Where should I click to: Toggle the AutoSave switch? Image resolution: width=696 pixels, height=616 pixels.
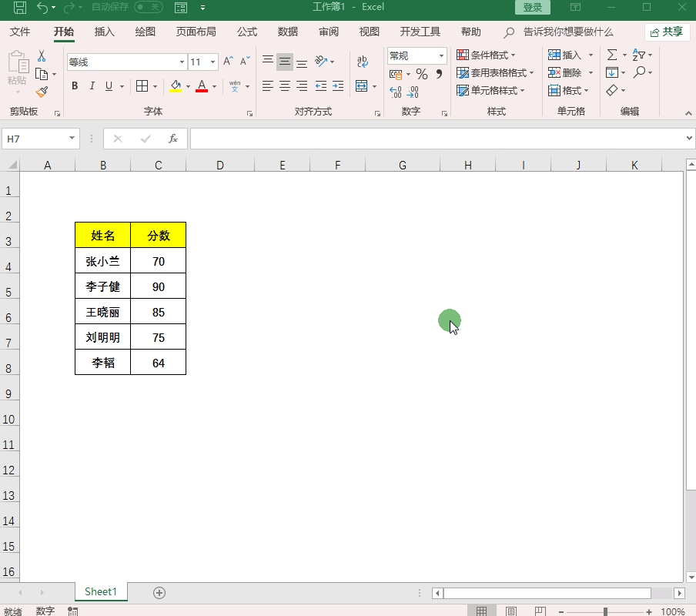(149, 7)
